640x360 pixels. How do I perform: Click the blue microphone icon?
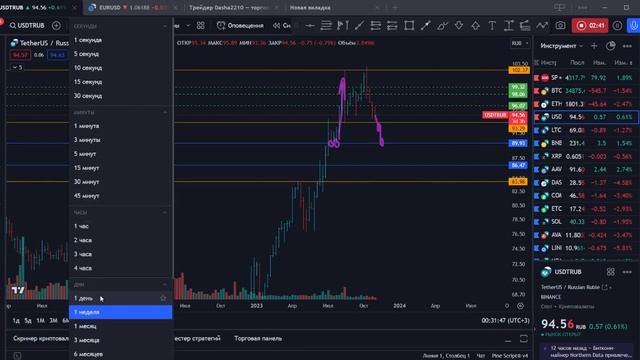[x=633, y=26]
